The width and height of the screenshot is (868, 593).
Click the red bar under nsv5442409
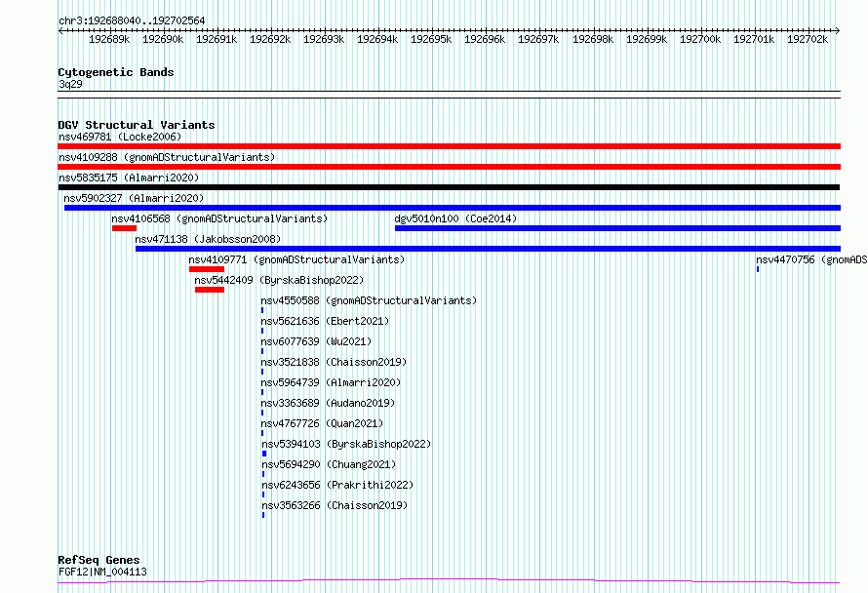click(210, 290)
